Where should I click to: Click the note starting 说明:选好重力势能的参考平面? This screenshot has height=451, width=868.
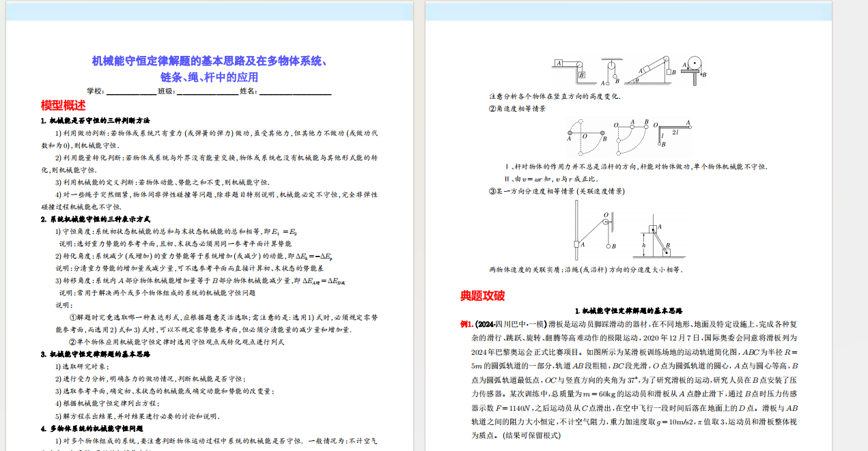(x=176, y=244)
